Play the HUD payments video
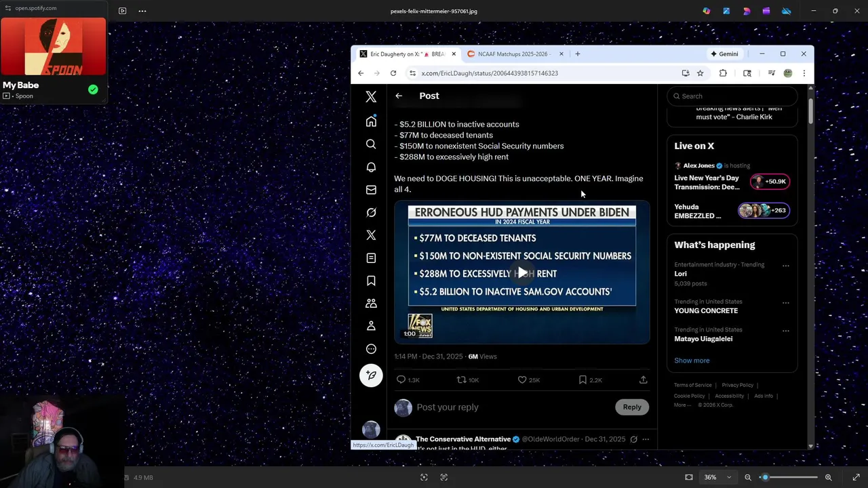The height and width of the screenshot is (488, 868). click(x=522, y=272)
